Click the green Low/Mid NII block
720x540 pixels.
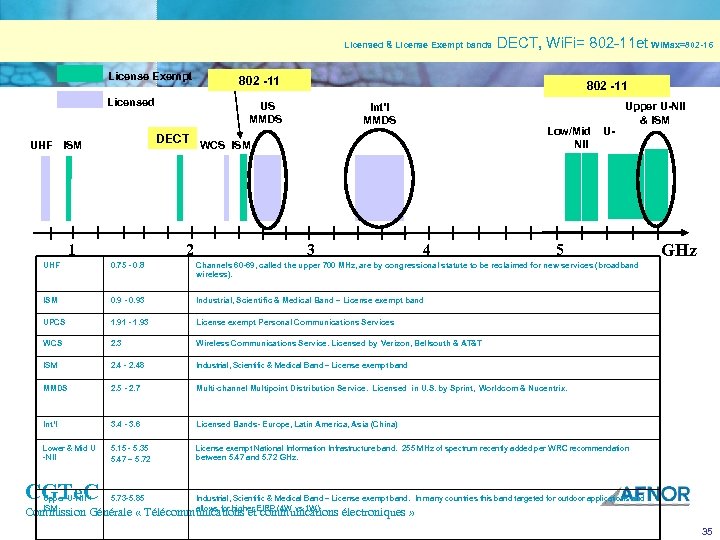point(581,187)
